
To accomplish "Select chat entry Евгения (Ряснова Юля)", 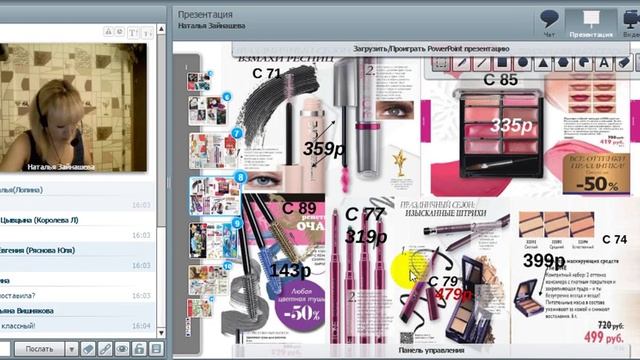I will click(x=38, y=251).
